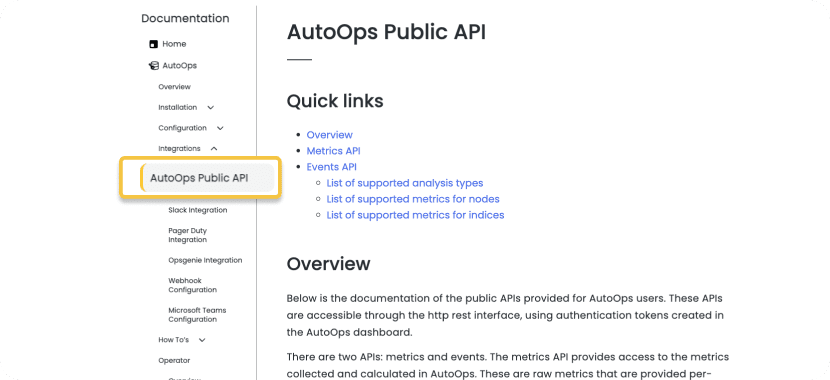
Task: Click the Quick links heading
Action: tap(335, 101)
